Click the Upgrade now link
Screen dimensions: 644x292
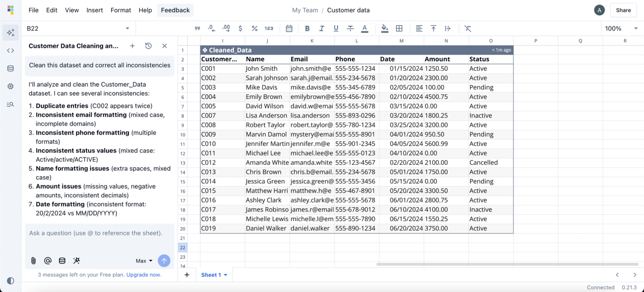pos(144,275)
